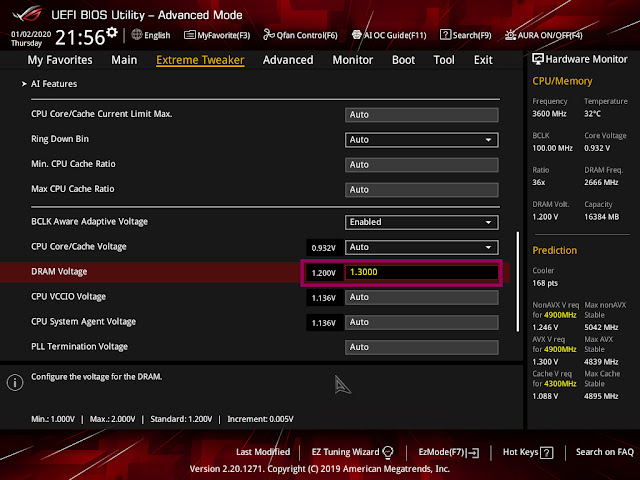Select Ring Down Bin label

pyautogui.click(x=60, y=139)
